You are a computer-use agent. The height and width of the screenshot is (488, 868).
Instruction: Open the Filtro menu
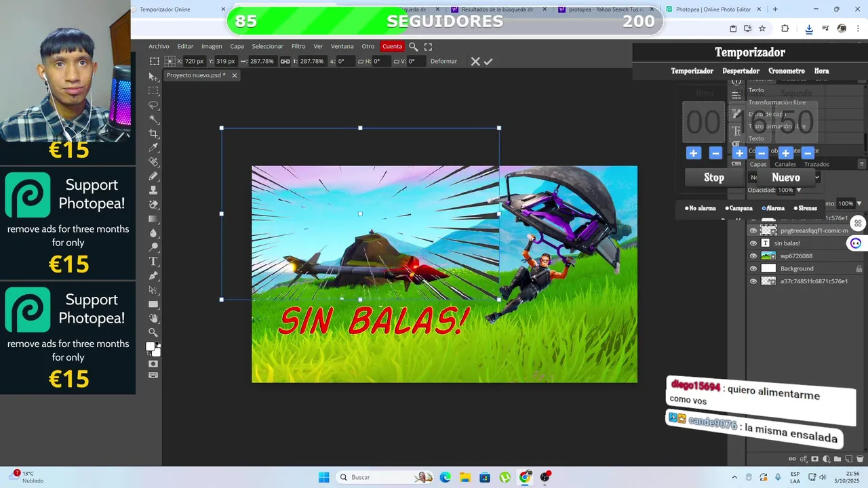[298, 47]
